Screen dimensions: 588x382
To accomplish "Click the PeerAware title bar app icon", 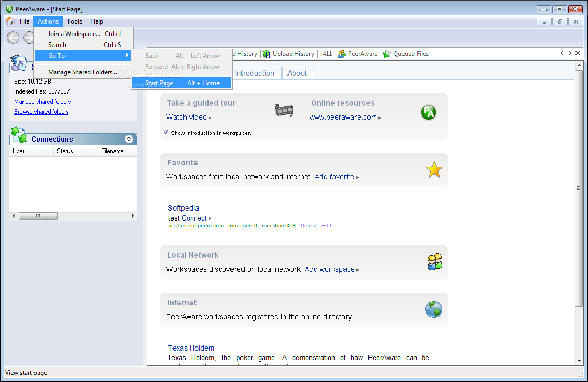I will [9, 8].
